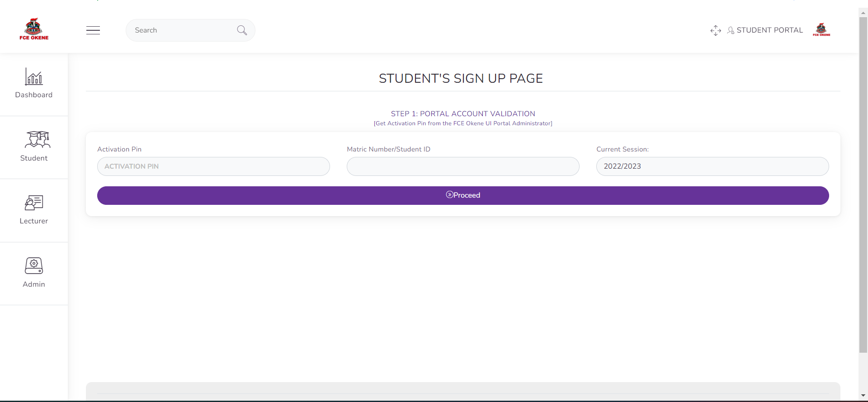This screenshot has width=868, height=402.
Task: Click the fullscreen arrows icon
Action: (x=716, y=30)
